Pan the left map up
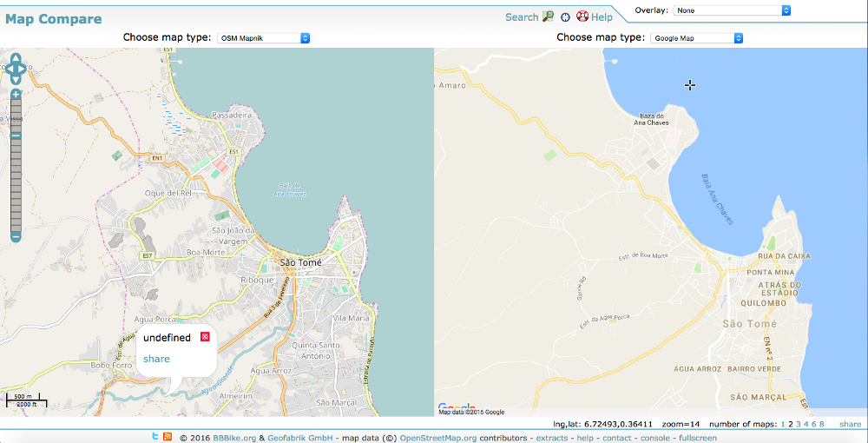The height and width of the screenshot is (443, 868). [16, 59]
